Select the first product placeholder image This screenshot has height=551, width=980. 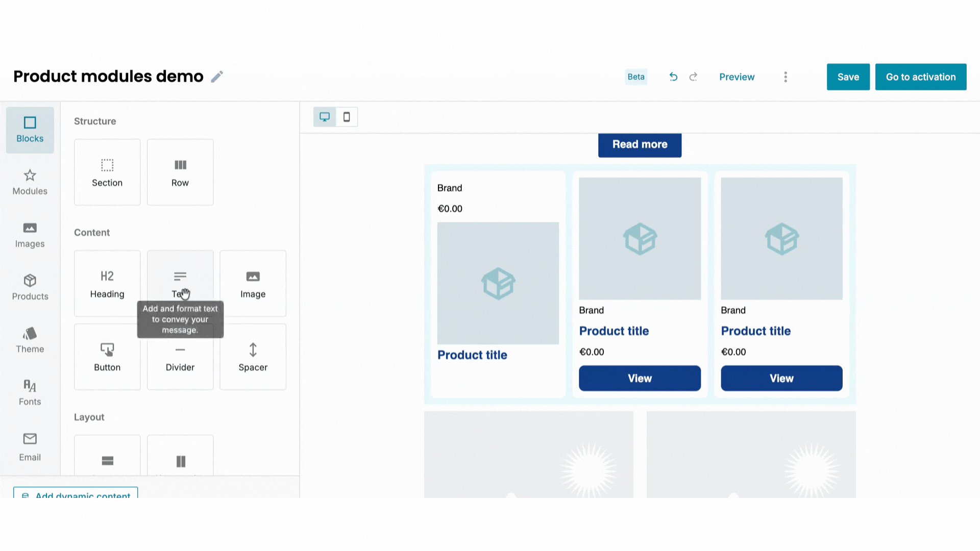[x=498, y=283]
